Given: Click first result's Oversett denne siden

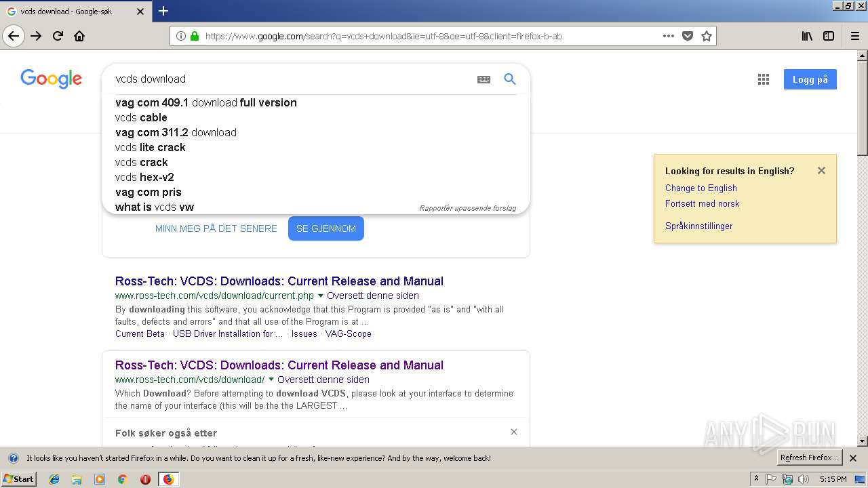Looking at the screenshot, I should (373, 296).
